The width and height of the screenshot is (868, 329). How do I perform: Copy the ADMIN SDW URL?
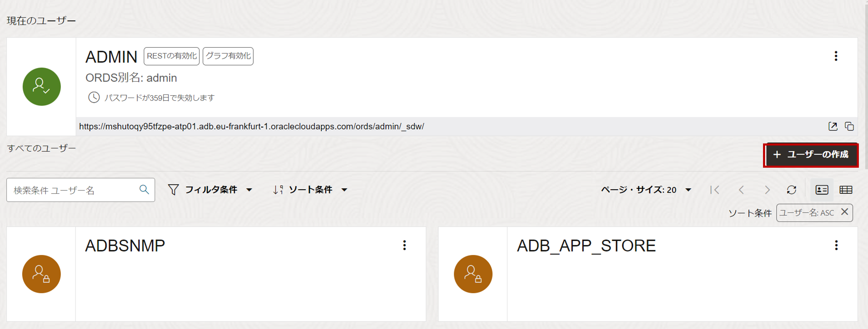click(849, 127)
